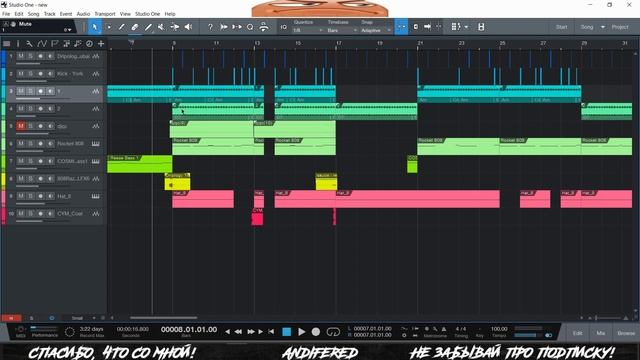
Task: Solo the Kick track 2
Action: [x=30, y=74]
